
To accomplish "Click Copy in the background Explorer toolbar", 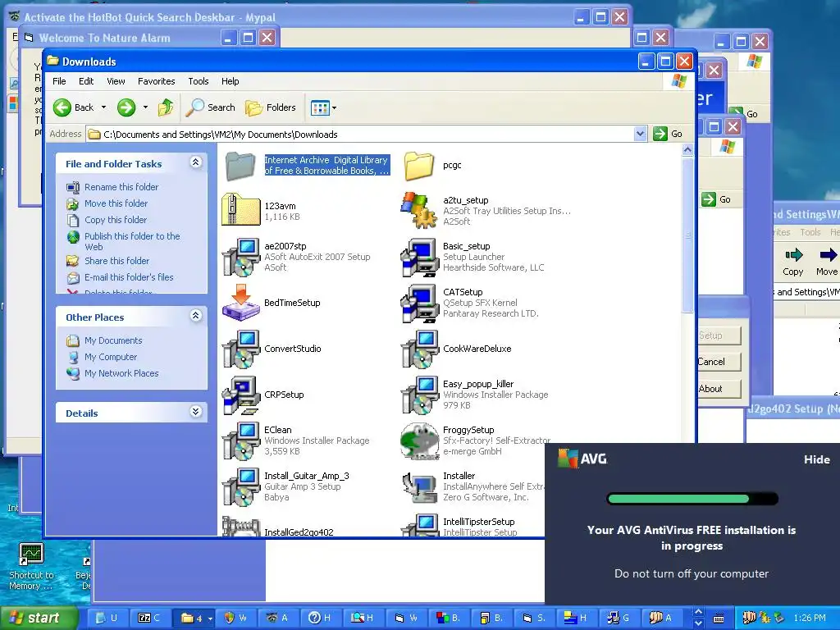I will tap(793, 262).
